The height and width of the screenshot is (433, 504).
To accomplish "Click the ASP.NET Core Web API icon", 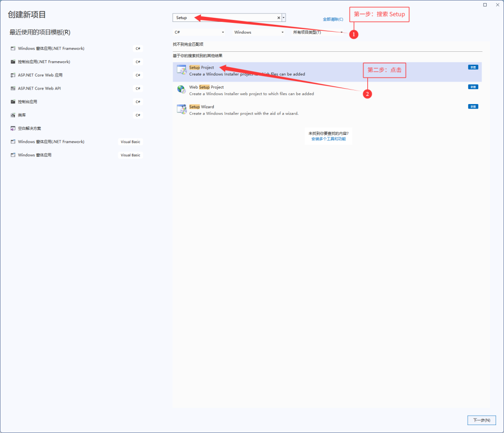I will [13, 88].
